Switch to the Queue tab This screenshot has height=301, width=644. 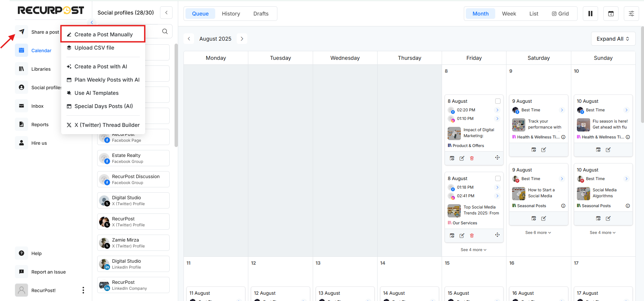pos(200,14)
